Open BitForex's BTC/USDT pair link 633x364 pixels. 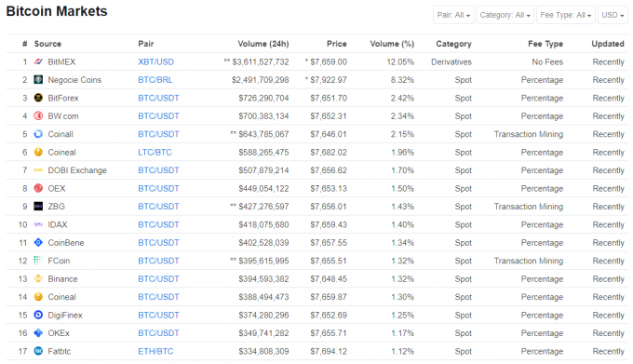(x=158, y=98)
